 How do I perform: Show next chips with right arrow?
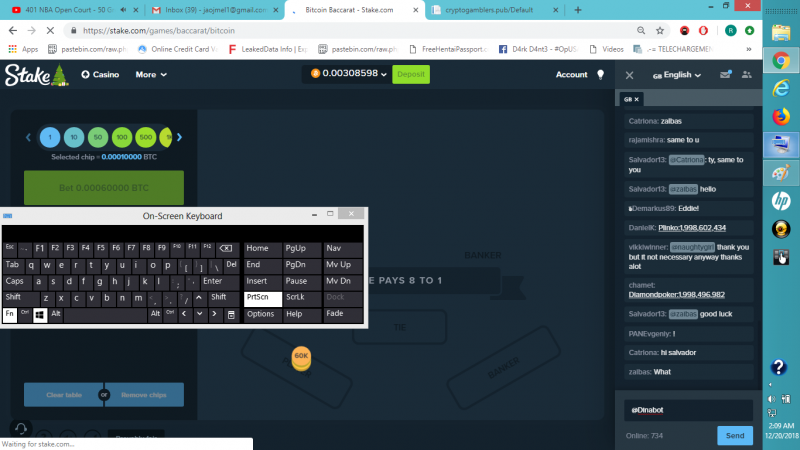pos(180,137)
